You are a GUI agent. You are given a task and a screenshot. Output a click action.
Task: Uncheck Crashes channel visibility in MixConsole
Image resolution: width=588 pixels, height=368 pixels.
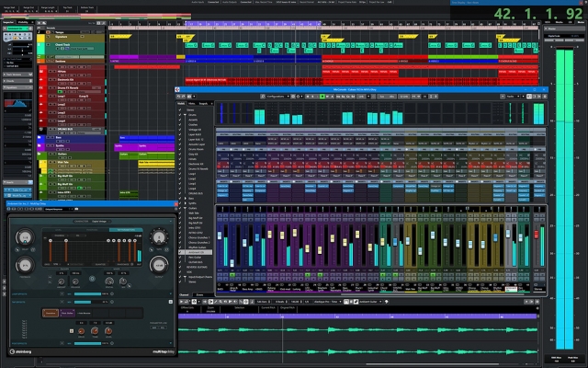(x=180, y=125)
